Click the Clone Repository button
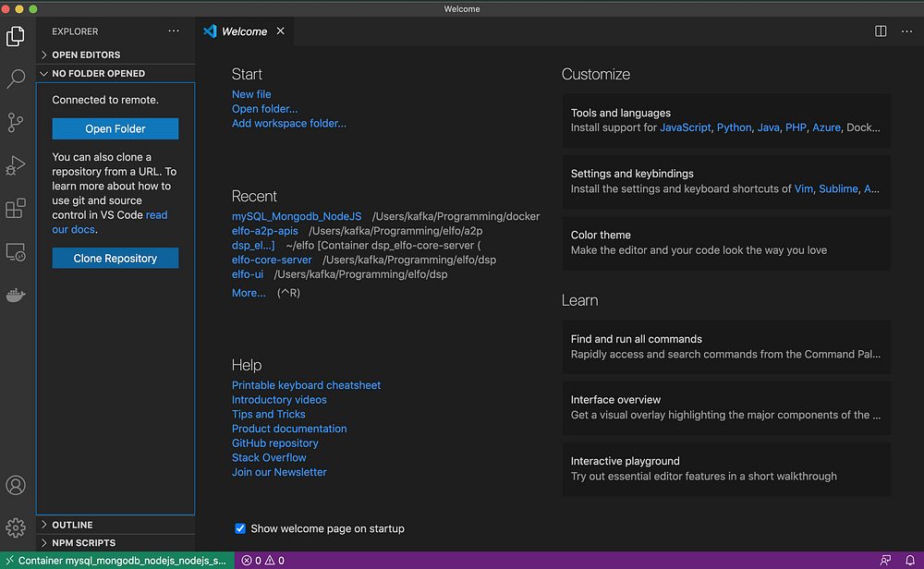The width and height of the screenshot is (924, 569). click(115, 258)
